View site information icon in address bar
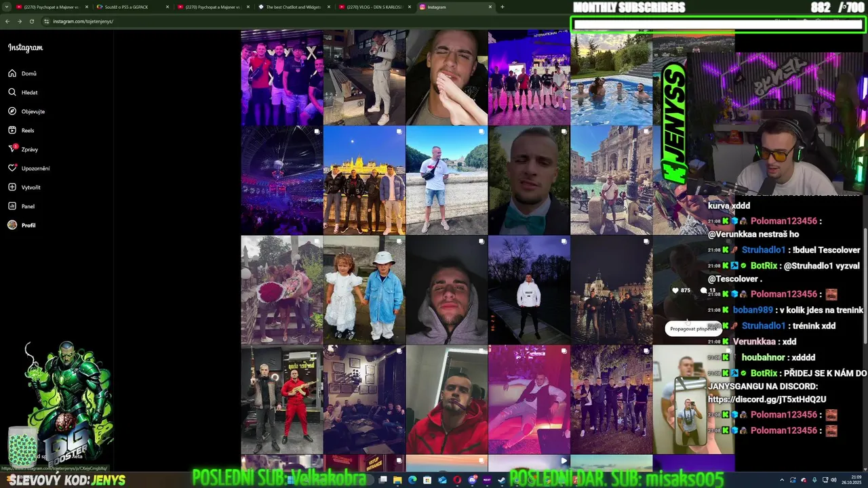Viewport: 868px width, 488px height. (x=47, y=21)
